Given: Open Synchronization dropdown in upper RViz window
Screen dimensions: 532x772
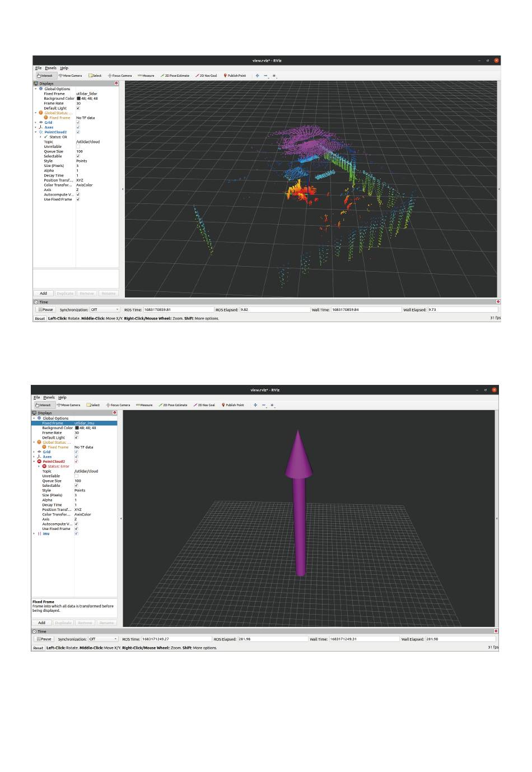Looking at the screenshot, I should click(x=105, y=310).
